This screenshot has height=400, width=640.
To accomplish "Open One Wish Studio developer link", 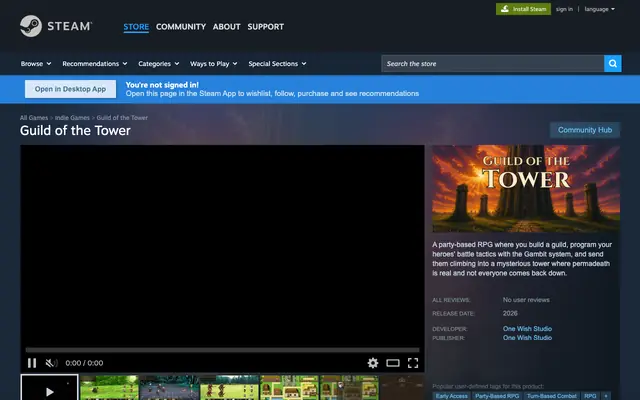I will coord(527,329).
